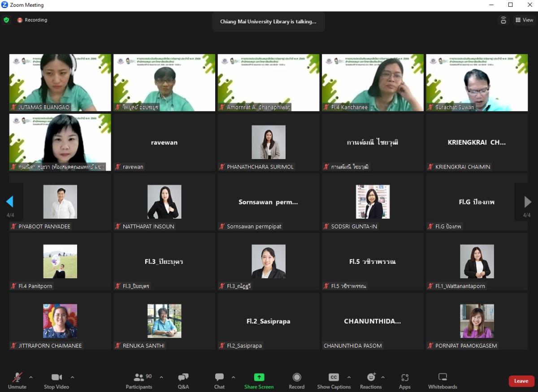The image size is (538, 392).
Task: Click the green encryption shield icon
Action: pos(6,20)
